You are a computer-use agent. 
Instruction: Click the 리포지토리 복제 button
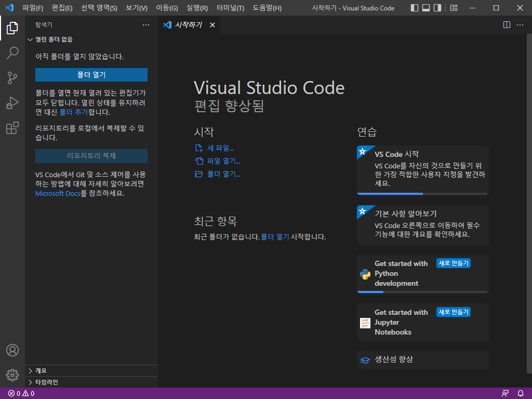(x=91, y=156)
